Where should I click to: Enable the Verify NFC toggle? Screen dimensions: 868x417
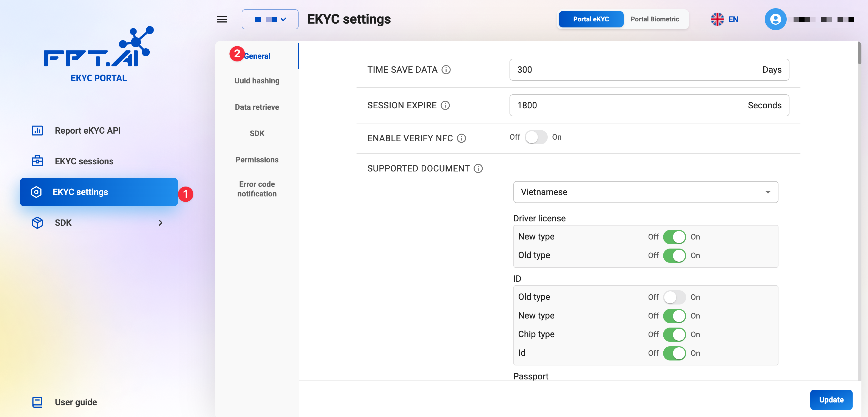[536, 137]
